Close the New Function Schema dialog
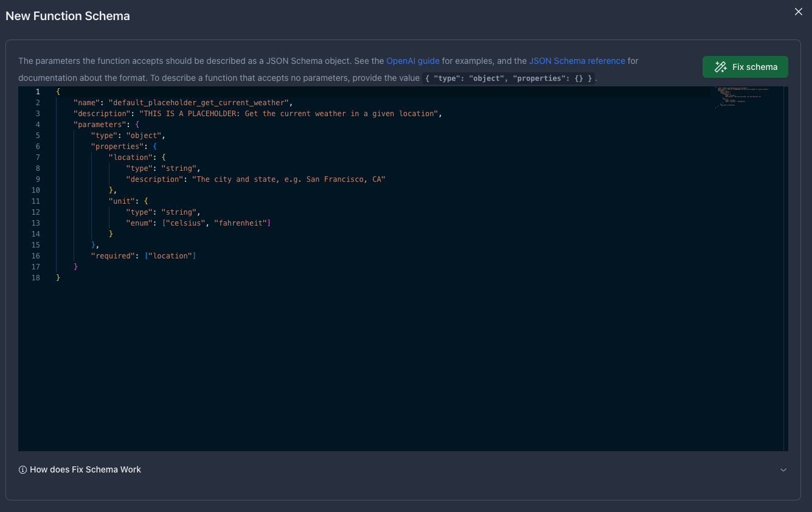 tap(798, 12)
